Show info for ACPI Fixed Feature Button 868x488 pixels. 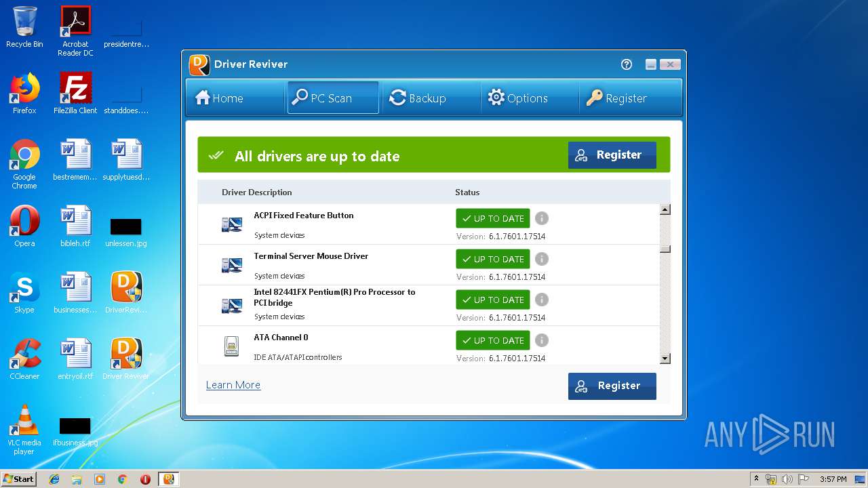[x=542, y=218]
